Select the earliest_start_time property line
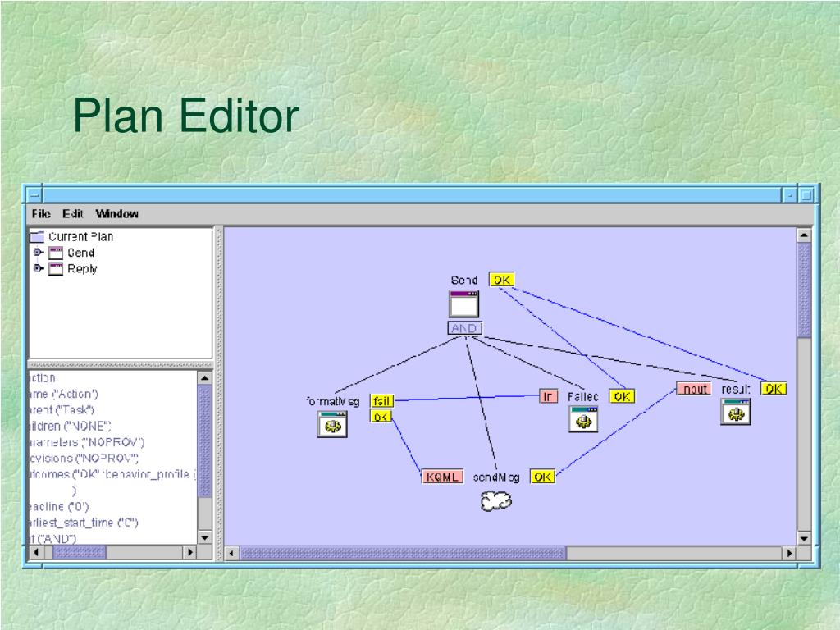 (x=84, y=523)
